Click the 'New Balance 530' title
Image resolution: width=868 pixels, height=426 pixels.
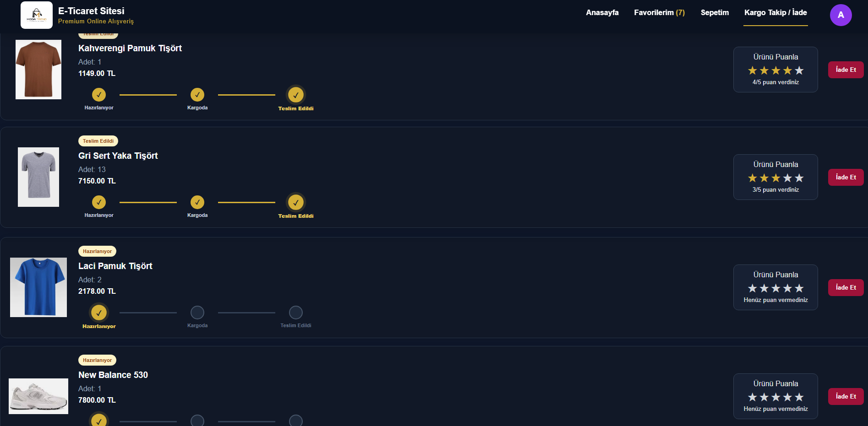pos(113,375)
